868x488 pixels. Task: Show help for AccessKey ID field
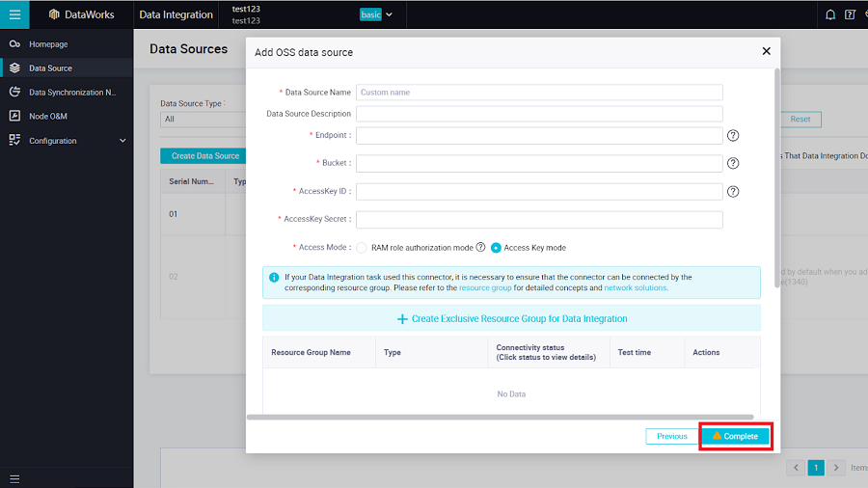coord(733,191)
